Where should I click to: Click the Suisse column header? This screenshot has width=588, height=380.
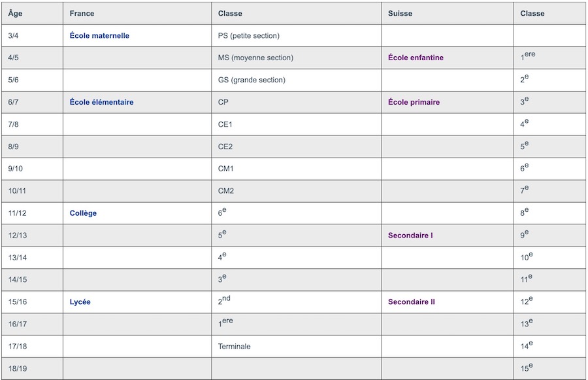pos(400,14)
